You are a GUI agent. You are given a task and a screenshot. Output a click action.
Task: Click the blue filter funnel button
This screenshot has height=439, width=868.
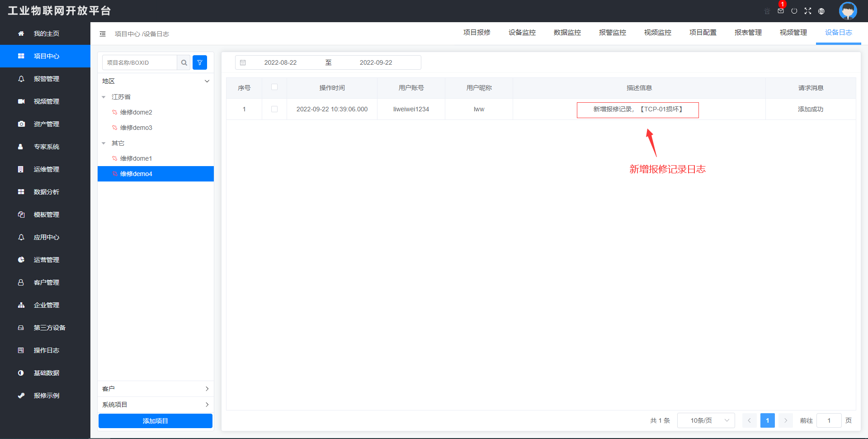coord(200,62)
